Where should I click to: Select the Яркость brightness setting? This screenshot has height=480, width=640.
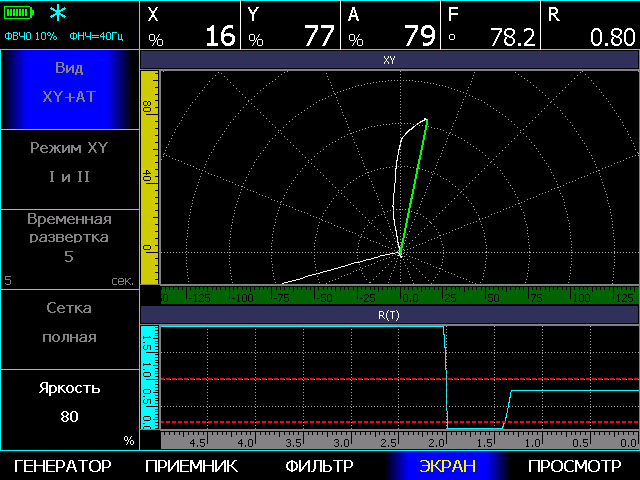69,408
